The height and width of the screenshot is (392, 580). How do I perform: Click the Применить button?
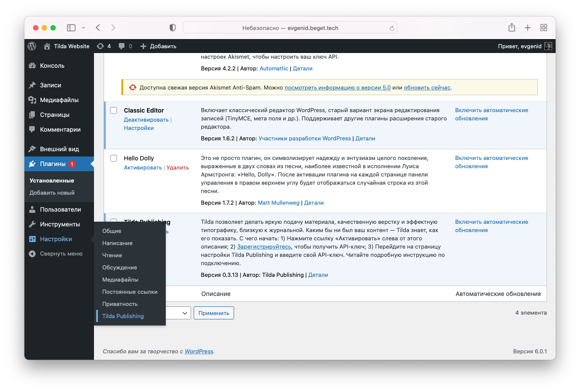[x=214, y=313]
